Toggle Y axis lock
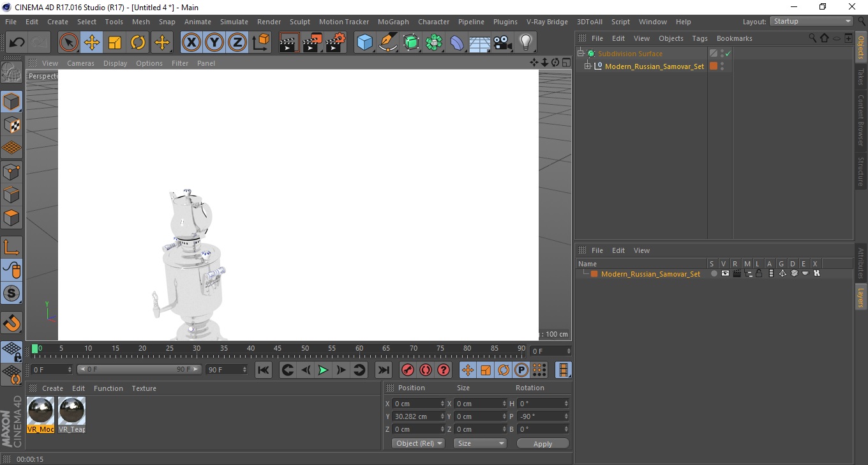The width and height of the screenshot is (868, 465). click(x=214, y=43)
